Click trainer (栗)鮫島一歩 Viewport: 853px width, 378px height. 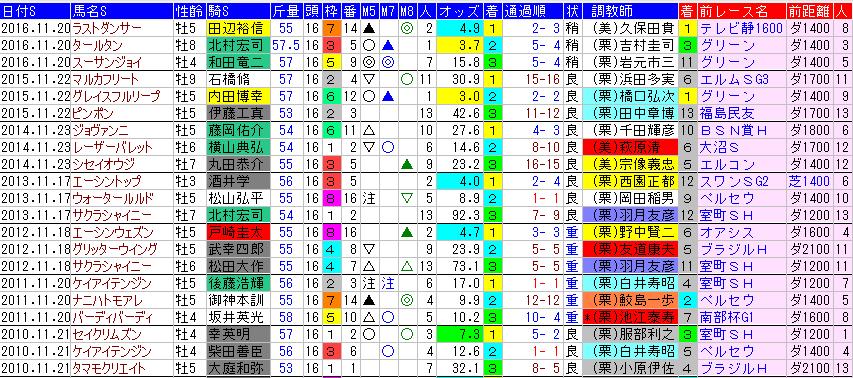click(x=630, y=300)
